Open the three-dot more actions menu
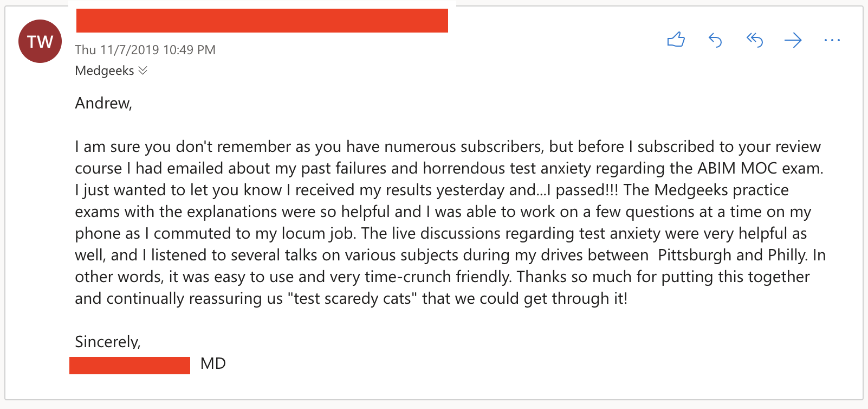 pos(832,40)
